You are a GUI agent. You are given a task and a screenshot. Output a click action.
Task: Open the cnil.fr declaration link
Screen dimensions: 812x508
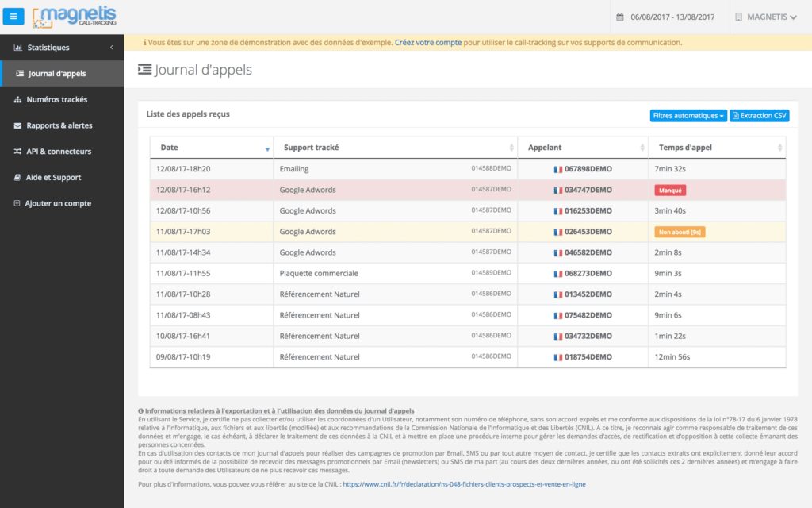pyautogui.click(x=464, y=484)
